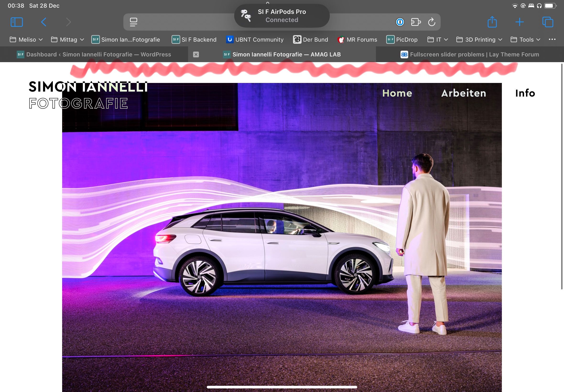This screenshot has width=564, height=392.
Task: Show the tab overview
Action: pos(548,22)
